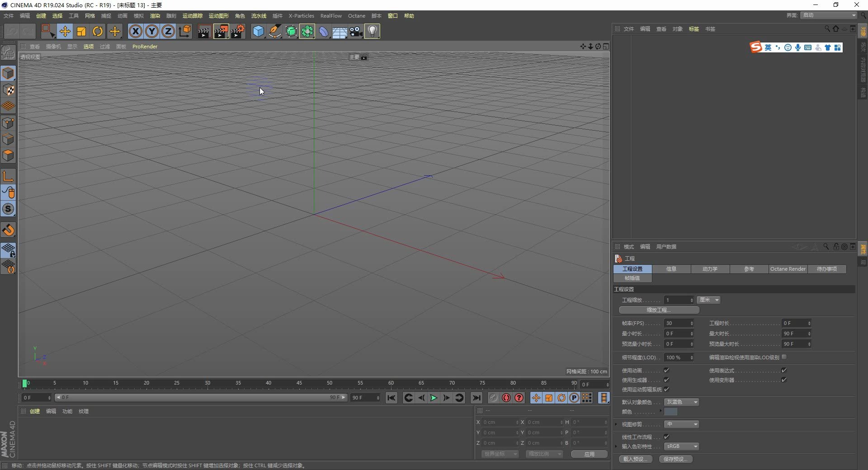Click the camera creation icon in toolbar

pos(356,31)
